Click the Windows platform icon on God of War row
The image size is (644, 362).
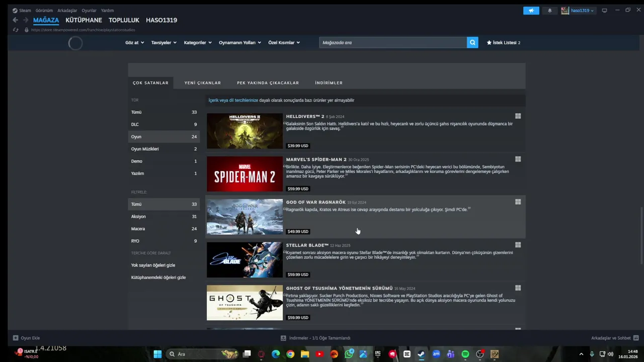(518, 202)
